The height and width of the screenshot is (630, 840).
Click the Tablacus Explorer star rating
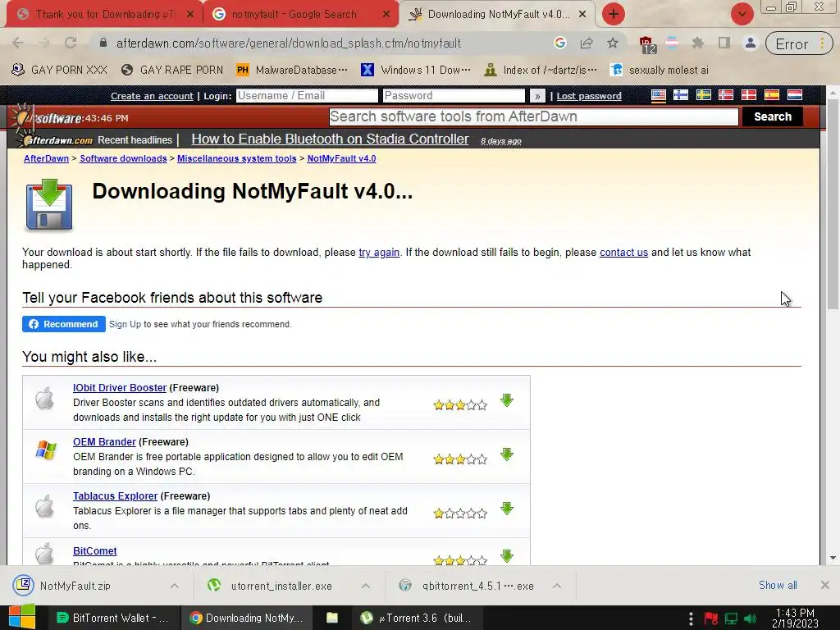(x=460, y=514)
